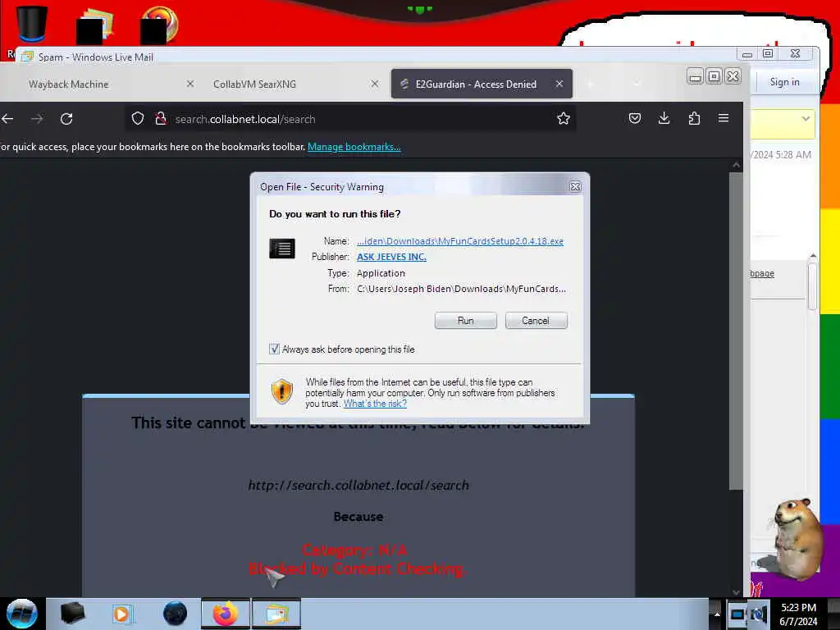Screen dimensions: 840x630
Task: Open Firefox hamburger application menu
Action: pyautogui.click(x=724, y=118)
